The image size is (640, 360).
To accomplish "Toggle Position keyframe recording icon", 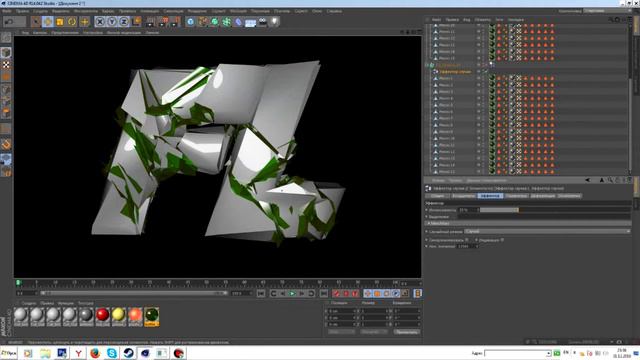I will pos(368,293).
